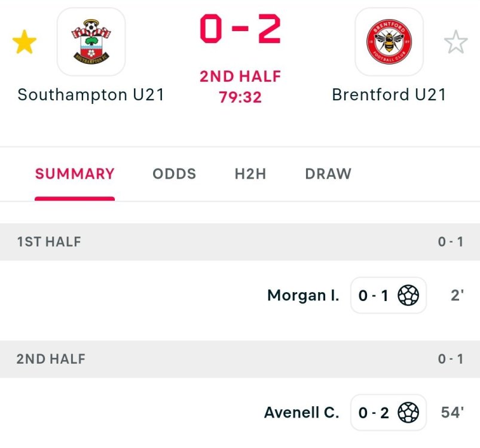Click the goal ball icon beside Morgan I.
This screenshot has height=448, width=480.
pyautogui.click(x=409, y=295)
